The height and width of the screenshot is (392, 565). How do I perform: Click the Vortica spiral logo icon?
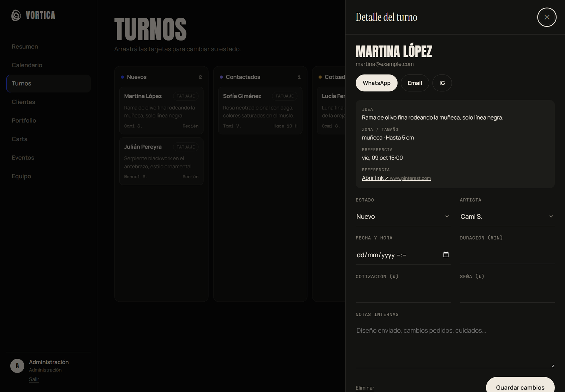(16, 15)
